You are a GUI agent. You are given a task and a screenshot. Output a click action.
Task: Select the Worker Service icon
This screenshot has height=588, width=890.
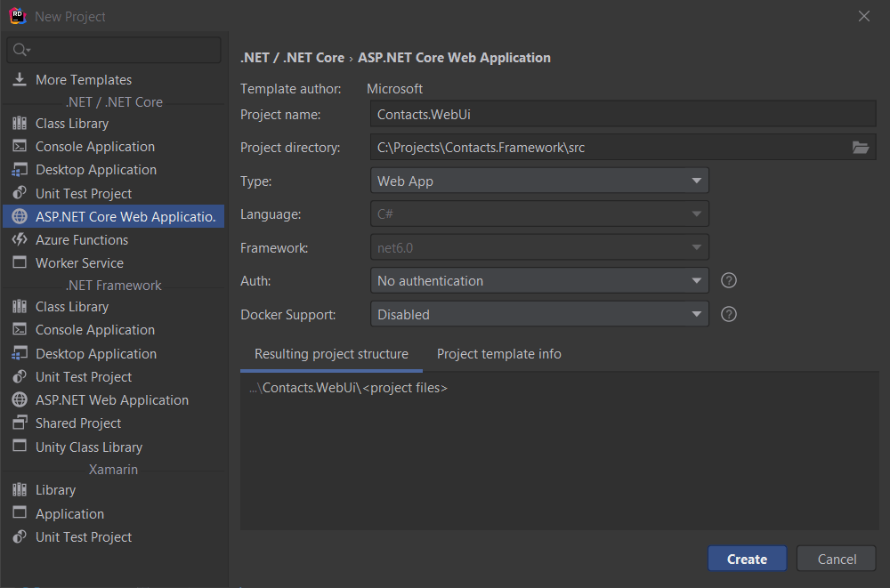click(x=20, y=262)
